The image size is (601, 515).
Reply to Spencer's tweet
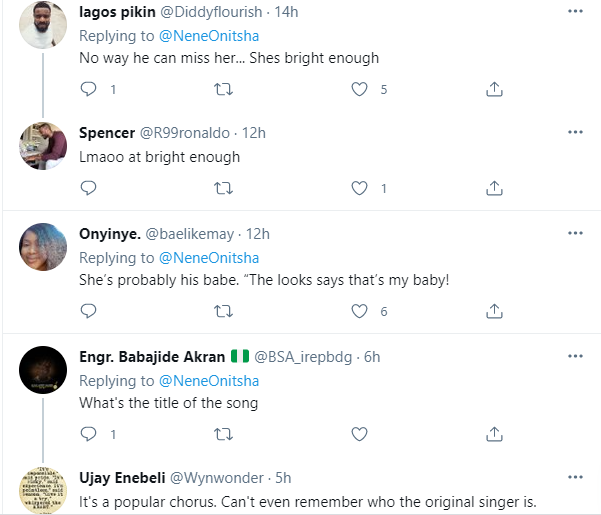click(88, 188)
